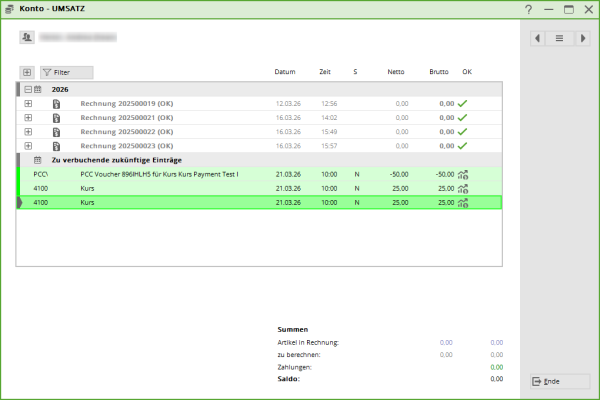Go to previous record with left arrow
600x400 pixels.
coord(539,38)
